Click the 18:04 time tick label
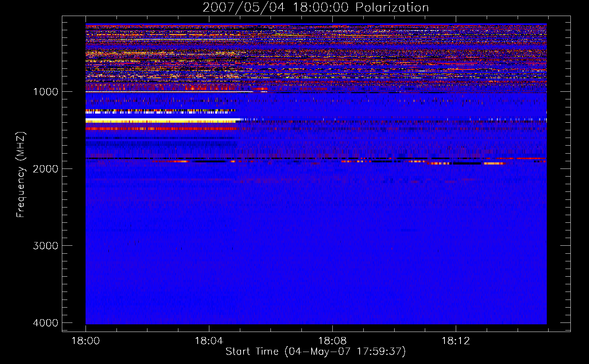 (x=209, y=341)
